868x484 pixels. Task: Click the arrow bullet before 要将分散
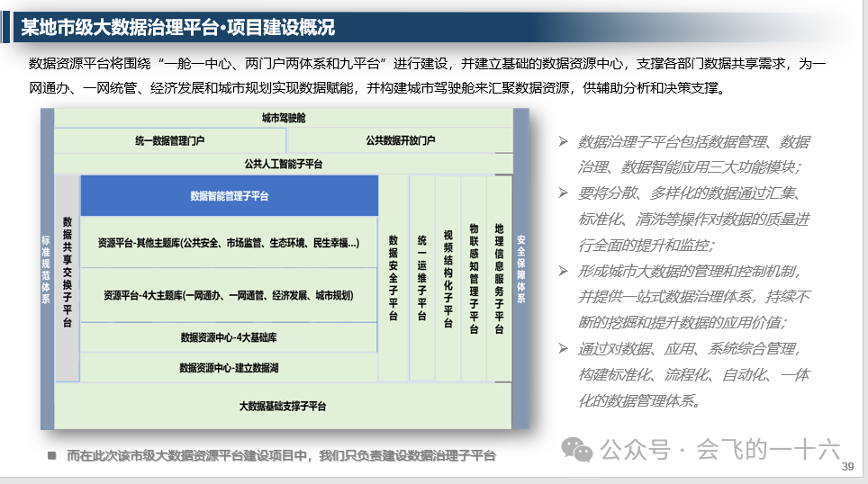pos(563,193)
